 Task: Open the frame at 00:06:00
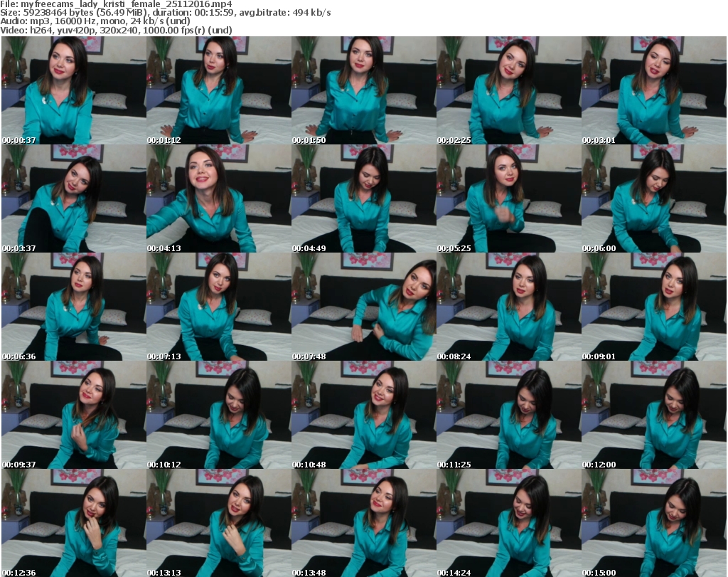tap(653, 198)
